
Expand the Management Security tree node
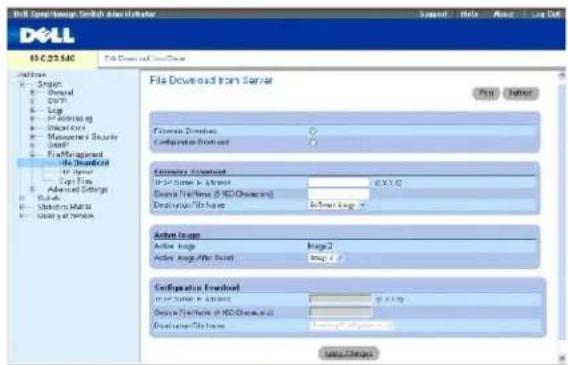[32, 137]
